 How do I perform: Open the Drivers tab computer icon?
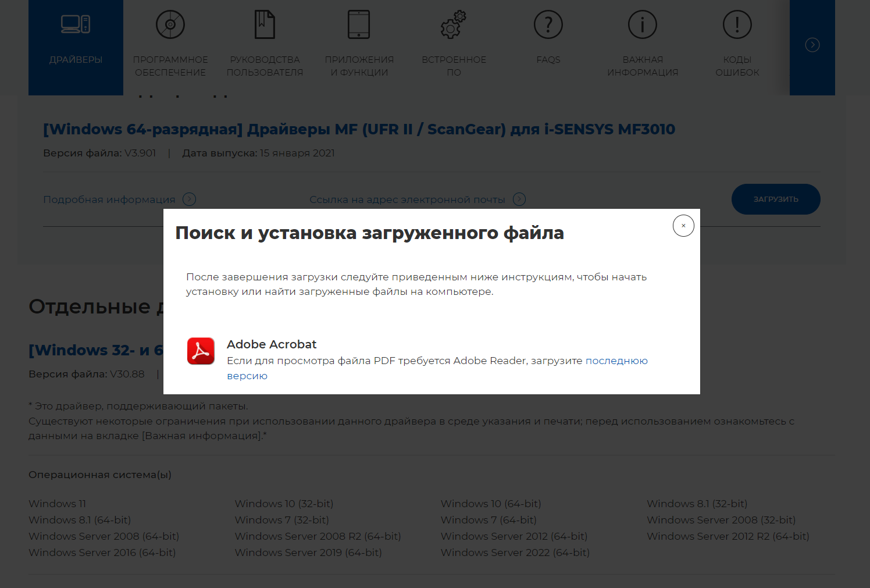click(x=76, y=24)
